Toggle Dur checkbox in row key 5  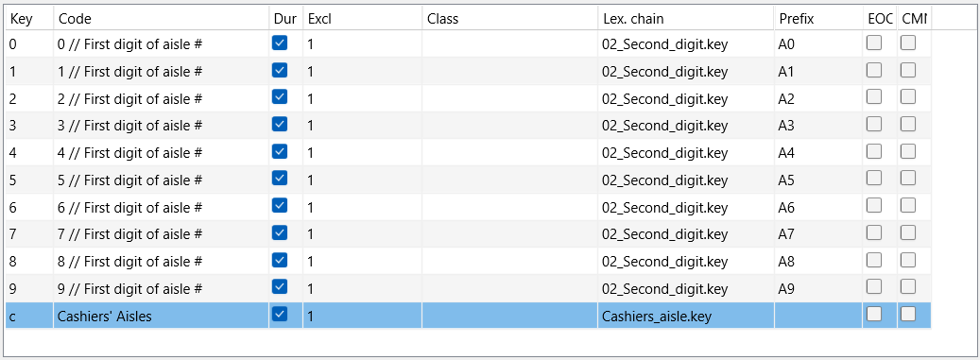point(280,179)
